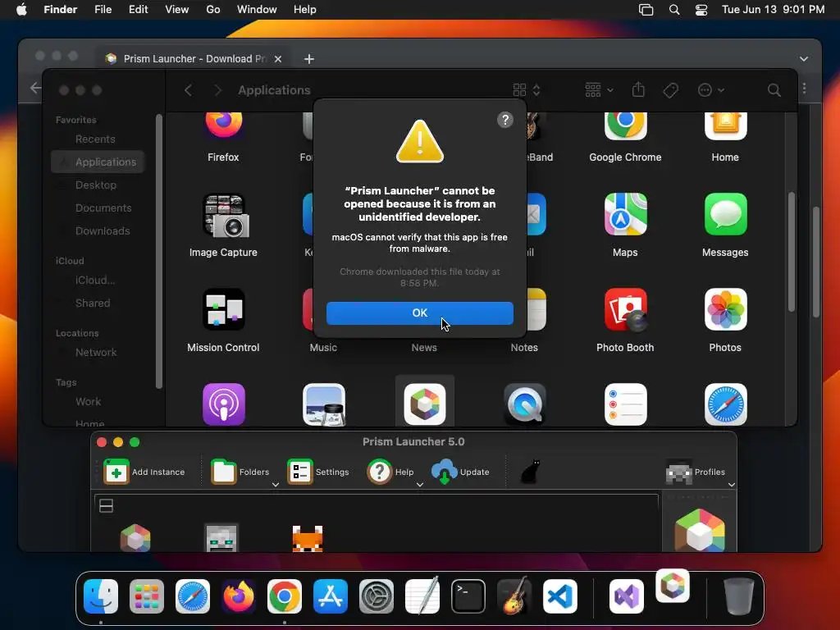
Task: Open Terminal from the Dock
Action: [468, 596]
